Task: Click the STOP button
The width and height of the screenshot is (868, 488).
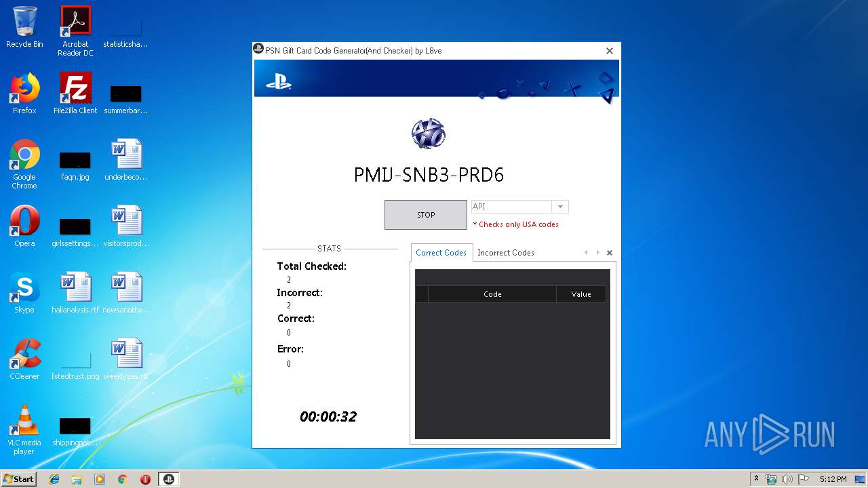Action: [x=425, y=215]
